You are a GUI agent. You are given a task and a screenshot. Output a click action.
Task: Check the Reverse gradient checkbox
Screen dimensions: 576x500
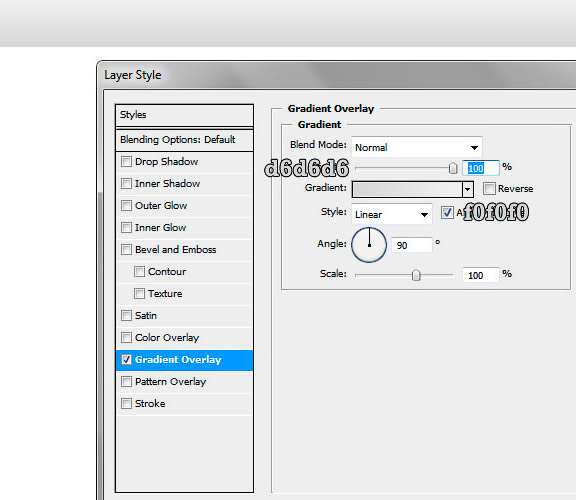pyautogui.click(x=489, y=188)
